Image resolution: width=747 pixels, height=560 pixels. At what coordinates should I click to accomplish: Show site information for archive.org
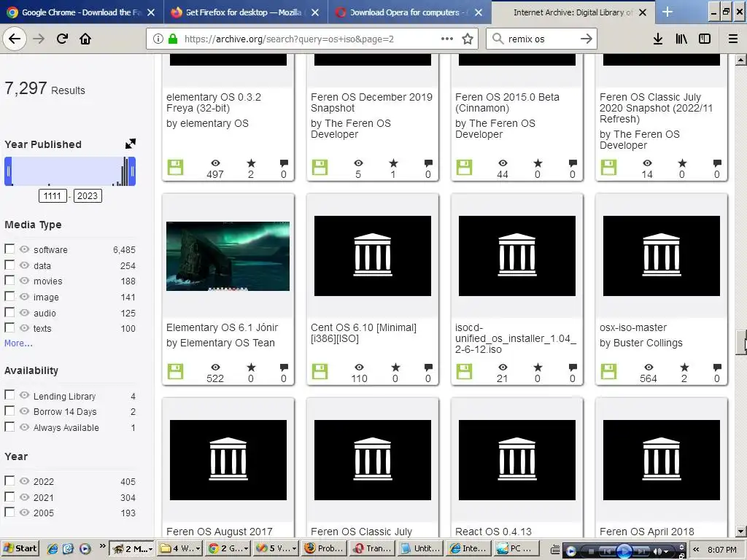[x=158, y=39]
